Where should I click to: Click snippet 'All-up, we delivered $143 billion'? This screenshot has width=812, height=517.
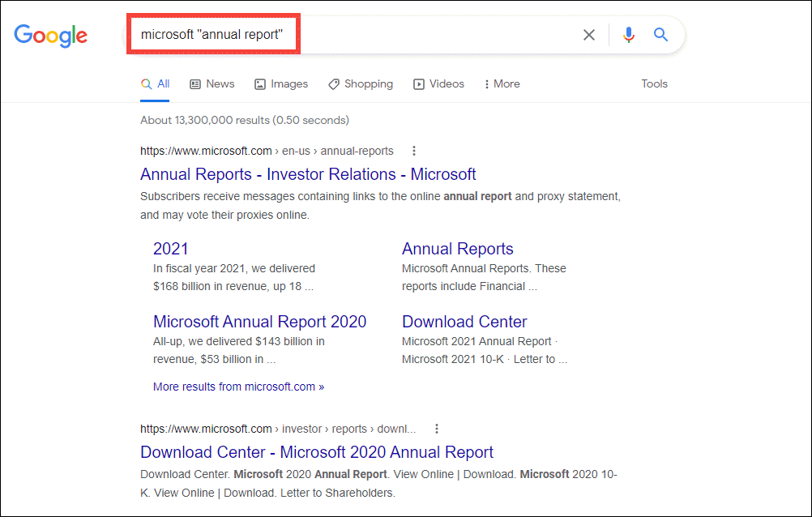(239, 350)
